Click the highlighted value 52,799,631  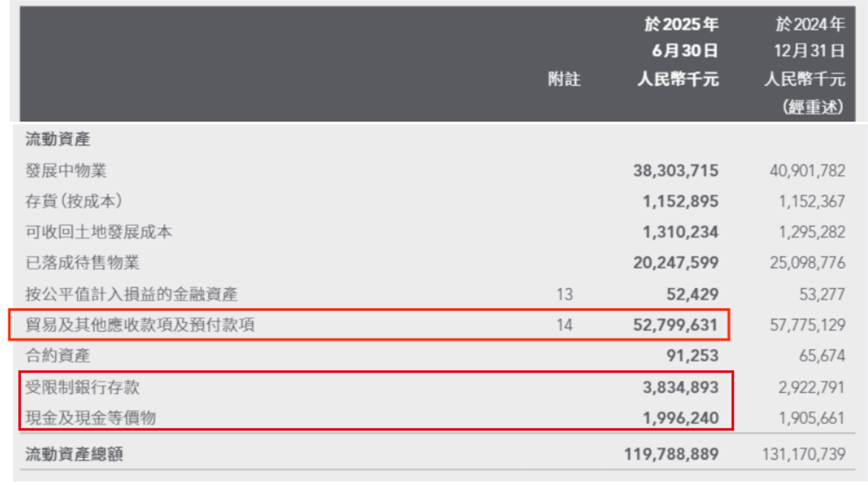tap(676, 324)
